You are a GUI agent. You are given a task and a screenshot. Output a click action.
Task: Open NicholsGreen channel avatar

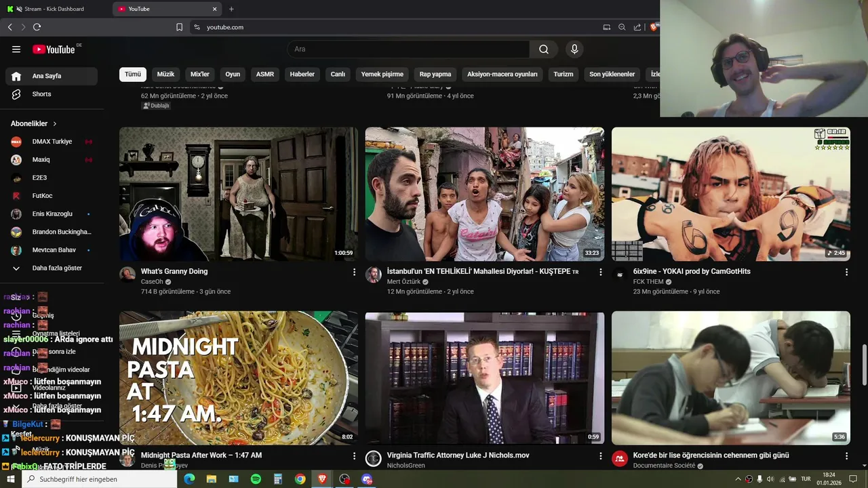[373, 459]
